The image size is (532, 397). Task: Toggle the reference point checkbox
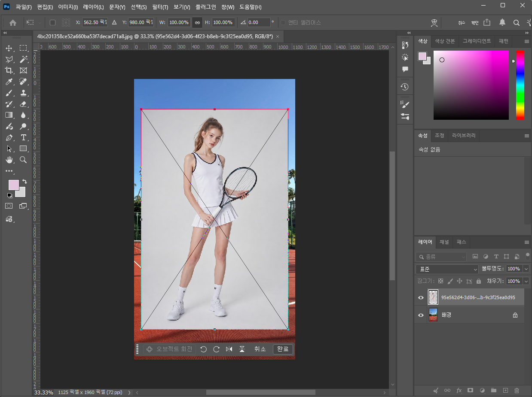(52, 22)
